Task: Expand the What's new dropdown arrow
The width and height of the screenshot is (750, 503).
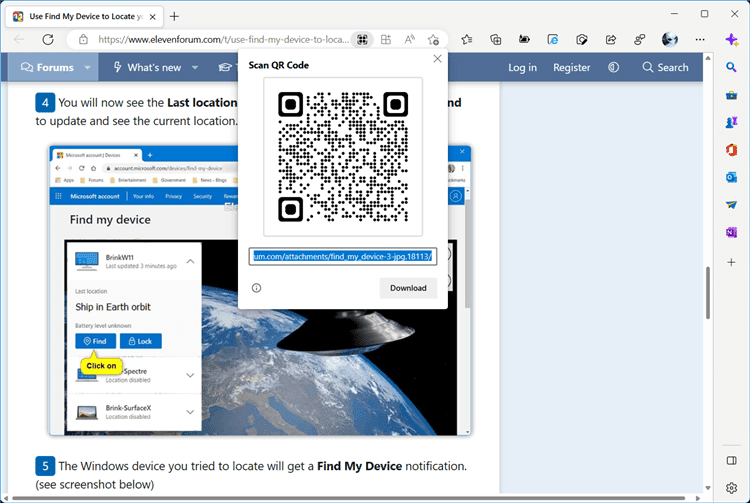Action: pos(195,67)
